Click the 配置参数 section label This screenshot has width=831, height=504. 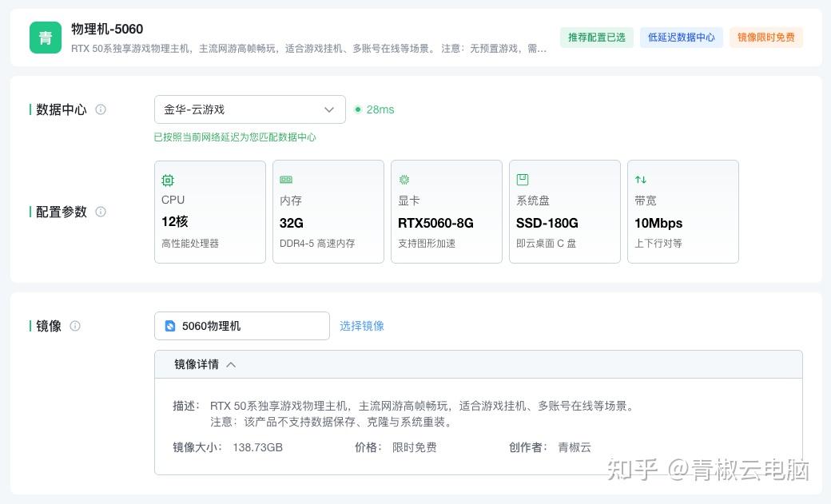click(x=61, y=212)
